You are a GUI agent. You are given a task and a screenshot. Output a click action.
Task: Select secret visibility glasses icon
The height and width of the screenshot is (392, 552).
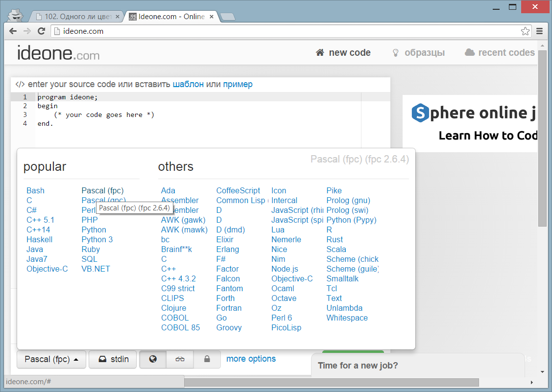tap(180, 359)
